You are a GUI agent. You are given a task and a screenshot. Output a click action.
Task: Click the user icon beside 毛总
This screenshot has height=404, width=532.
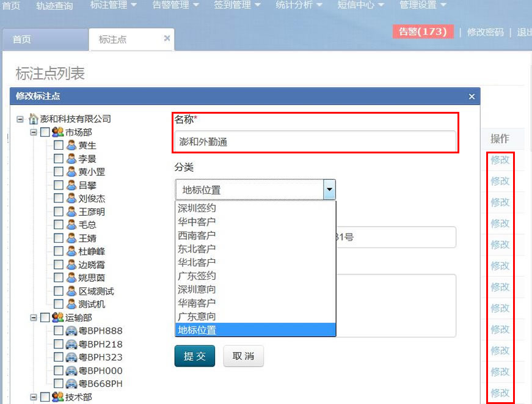point(71,225)
